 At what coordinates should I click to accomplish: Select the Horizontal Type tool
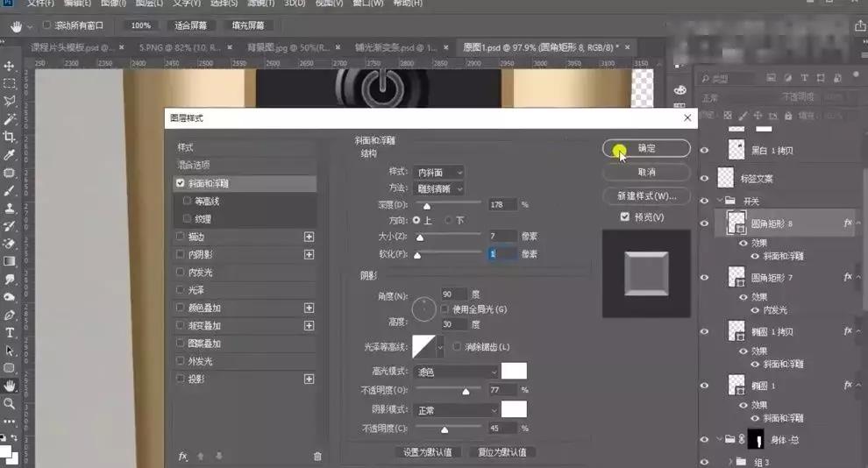(10, 332)
